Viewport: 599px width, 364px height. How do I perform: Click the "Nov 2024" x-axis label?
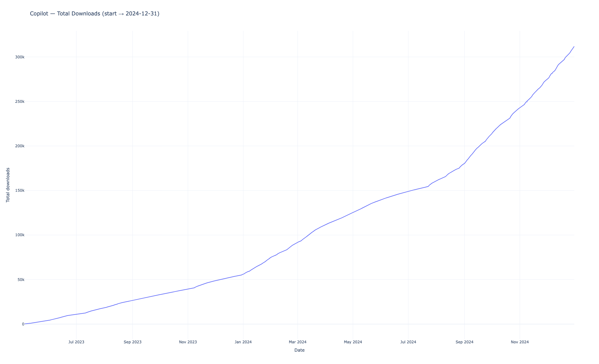[x=520, y=342]
